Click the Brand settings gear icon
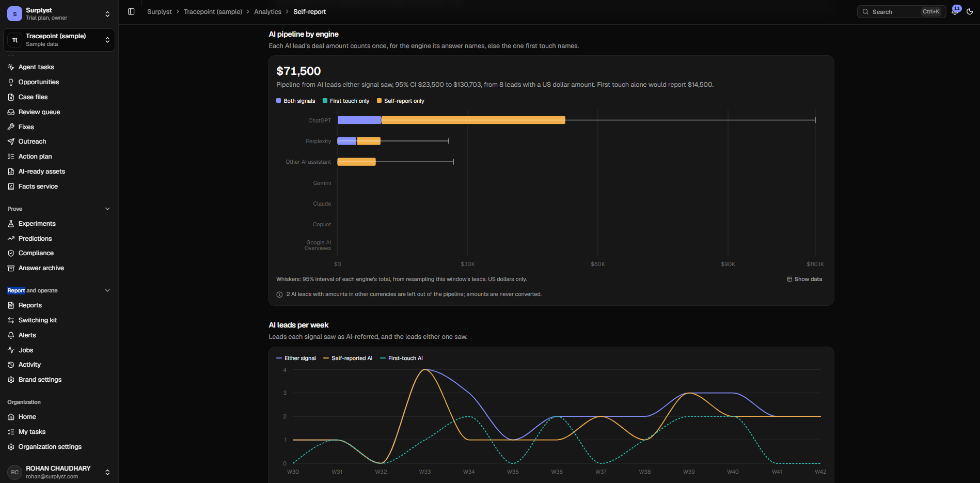 pyautogui.click(x=11, y=380)
